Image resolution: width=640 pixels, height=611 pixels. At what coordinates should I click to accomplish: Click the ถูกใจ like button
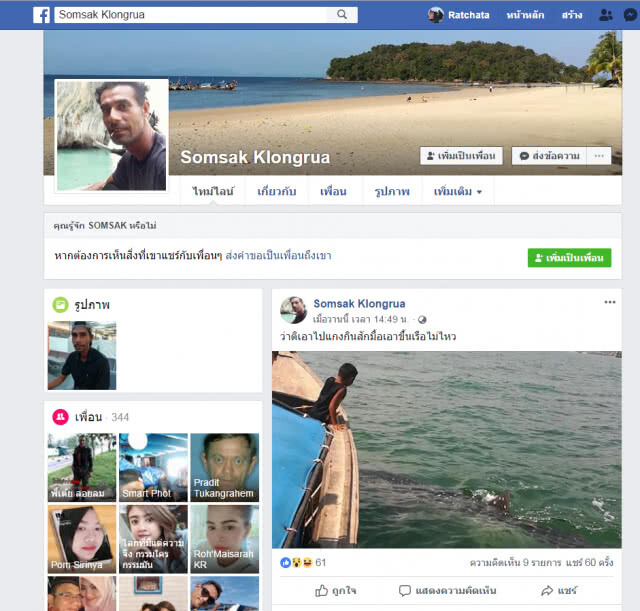pos(336,591)
